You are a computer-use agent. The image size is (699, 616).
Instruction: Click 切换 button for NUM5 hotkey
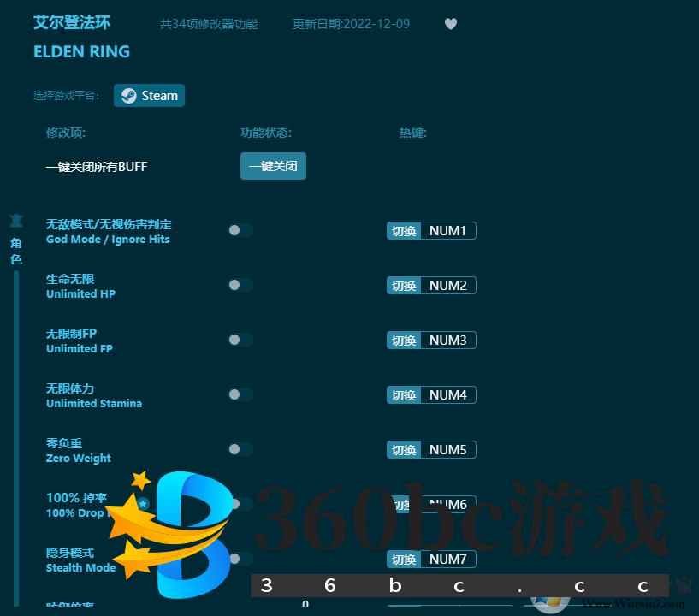pos(404,450)
